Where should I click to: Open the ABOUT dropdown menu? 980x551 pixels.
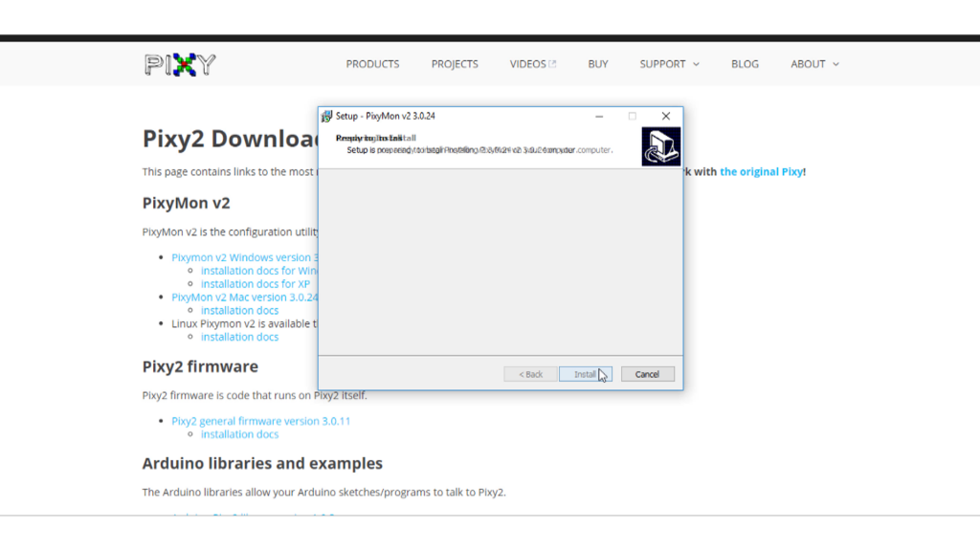click(814, 64)
